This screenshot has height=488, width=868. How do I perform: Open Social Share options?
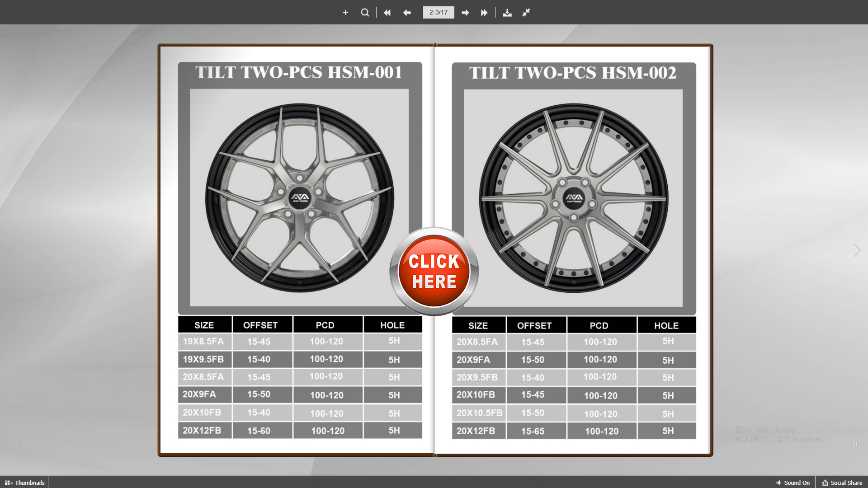[842, 483]
